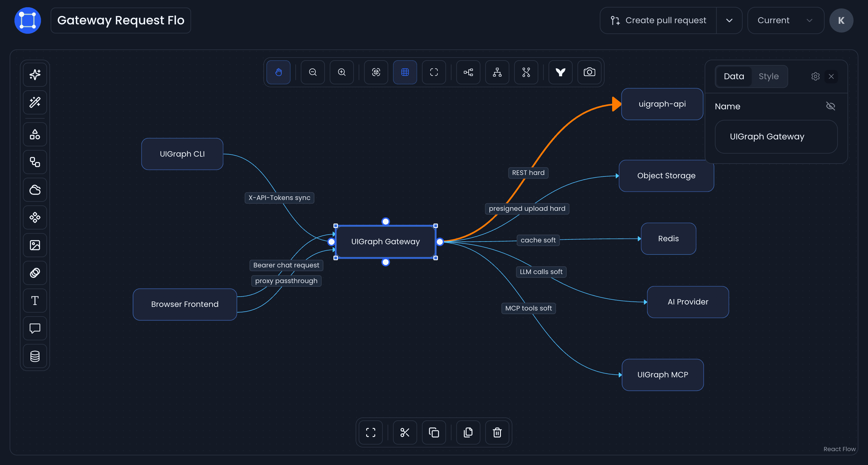Open the cloud components icon

(35, 189)
